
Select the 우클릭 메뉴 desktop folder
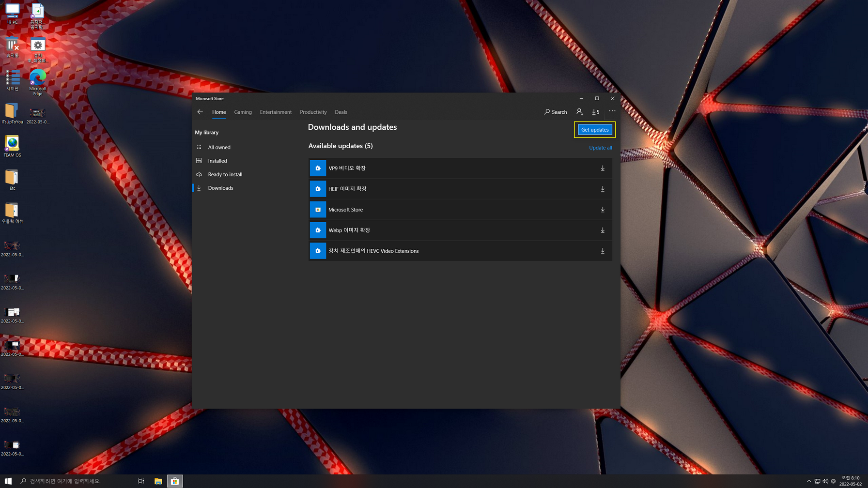[x=12, y=213]
